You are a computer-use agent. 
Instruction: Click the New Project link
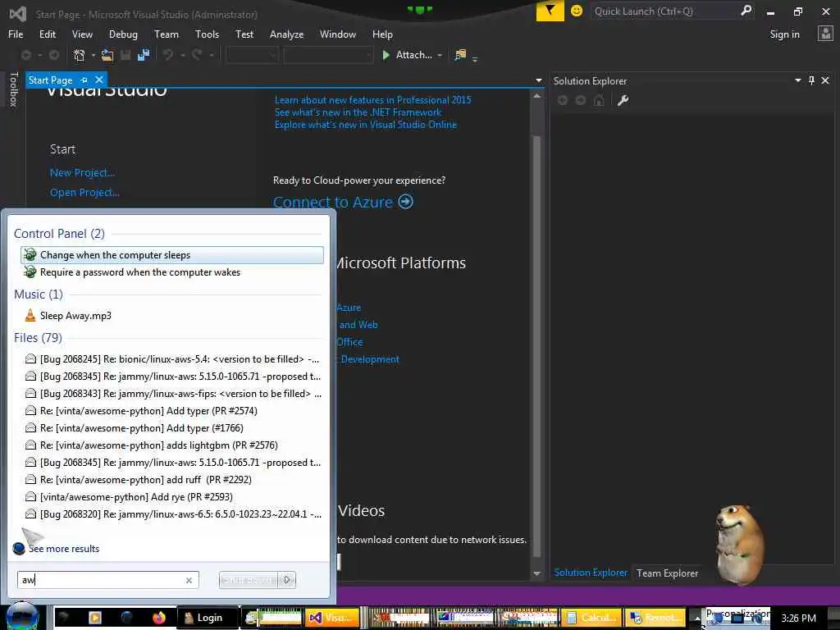(82, 172)
